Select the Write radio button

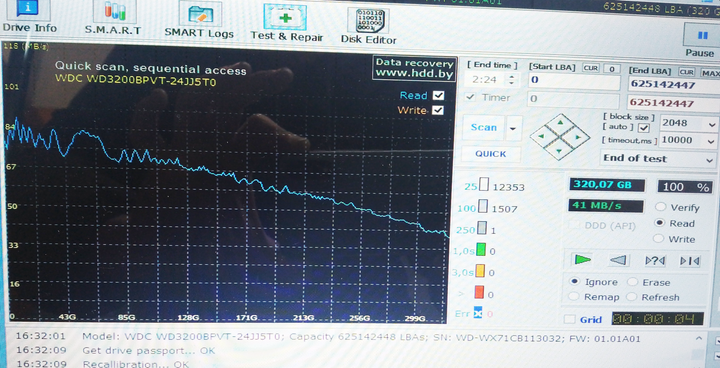[x=658, y=238]
